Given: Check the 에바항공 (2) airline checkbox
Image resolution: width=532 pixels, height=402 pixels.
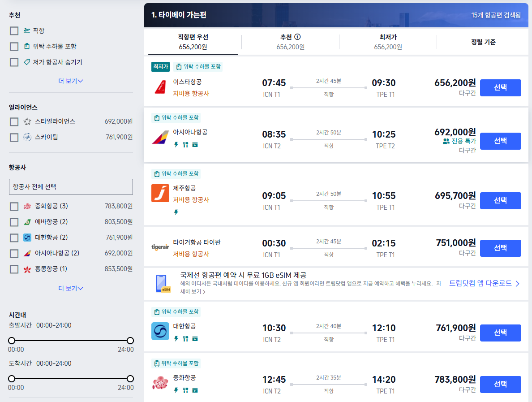Looking at the screenshot, I should click(x=14, y=222).
